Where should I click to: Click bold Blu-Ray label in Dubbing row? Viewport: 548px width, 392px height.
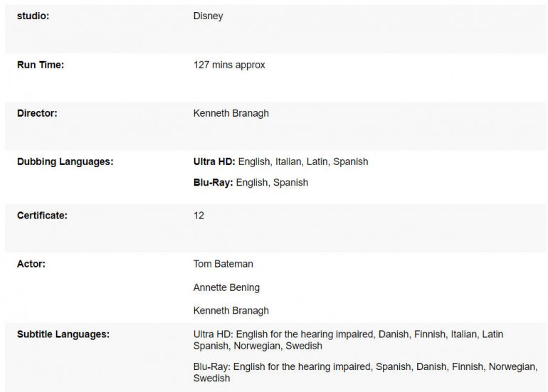tap(213, 182)
